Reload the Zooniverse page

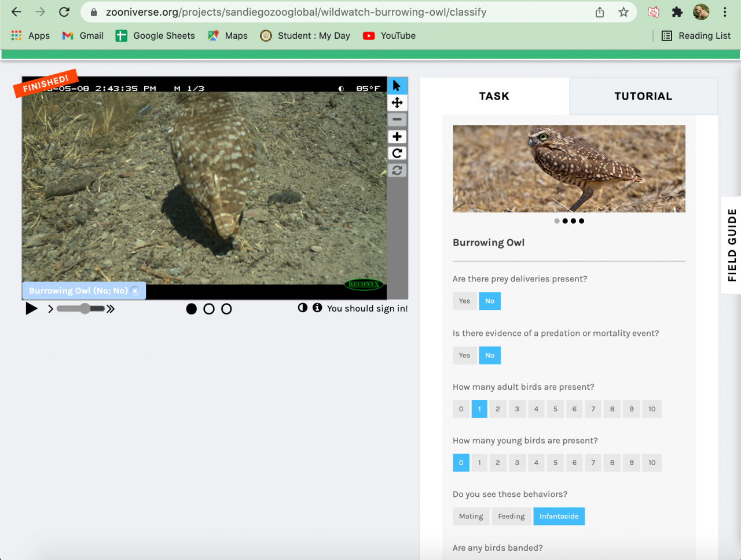coord(64,12)
